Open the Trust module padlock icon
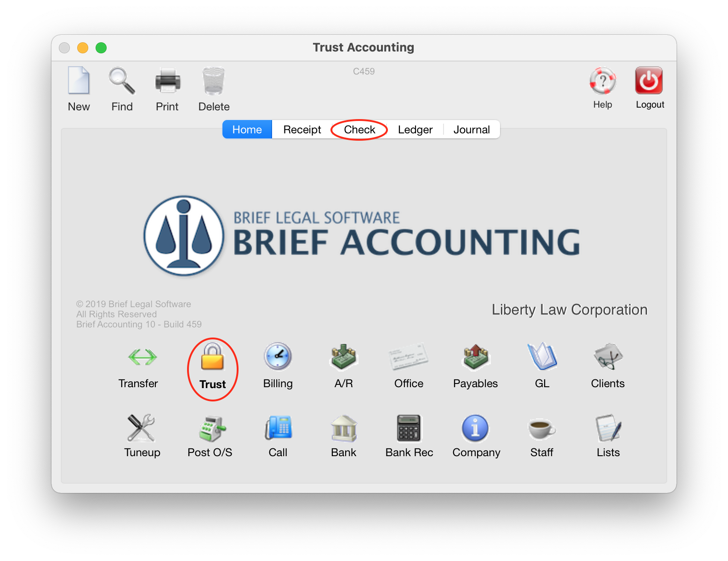This screenshot has width=728, height=561. coord(212,357)
